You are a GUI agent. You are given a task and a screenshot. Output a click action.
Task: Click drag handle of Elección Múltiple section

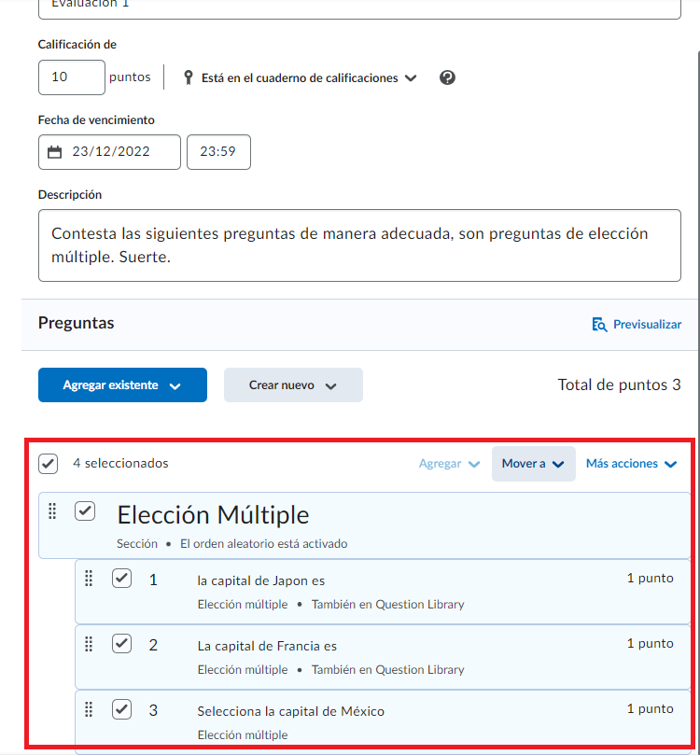[52, 510]
